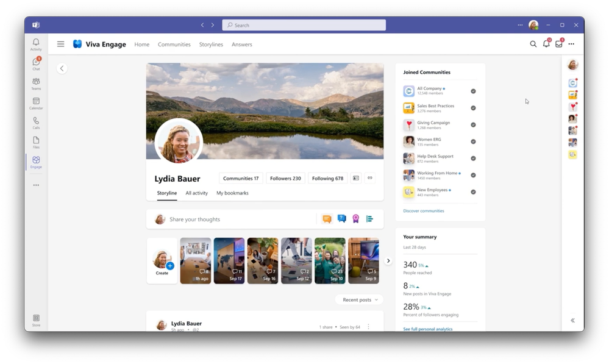Toggle joined checkmark for New Employees
The height and width of the screenshot is (364, 609).
[x=473, y=192]
